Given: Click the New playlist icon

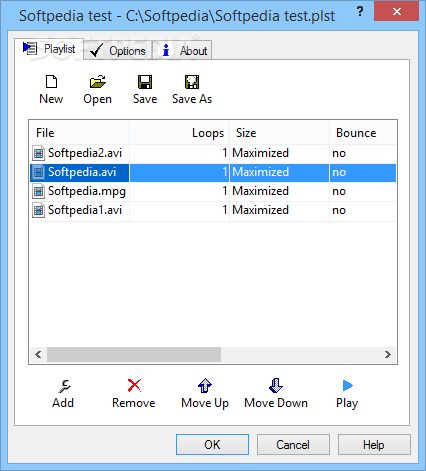Looking at the screenshot, I should [51, 82].
